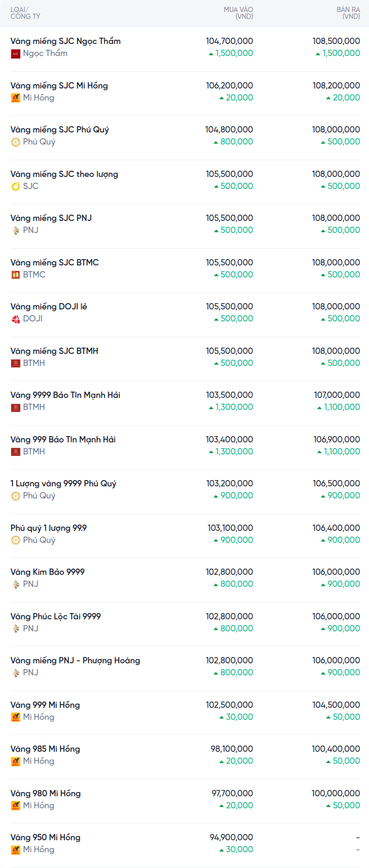Image resolution: width=369 pixels, height=868 pixels.
Task: Click the Phú Quý logo under Vàng miếng SJC Phú Quý
Action: coord(16,142)
